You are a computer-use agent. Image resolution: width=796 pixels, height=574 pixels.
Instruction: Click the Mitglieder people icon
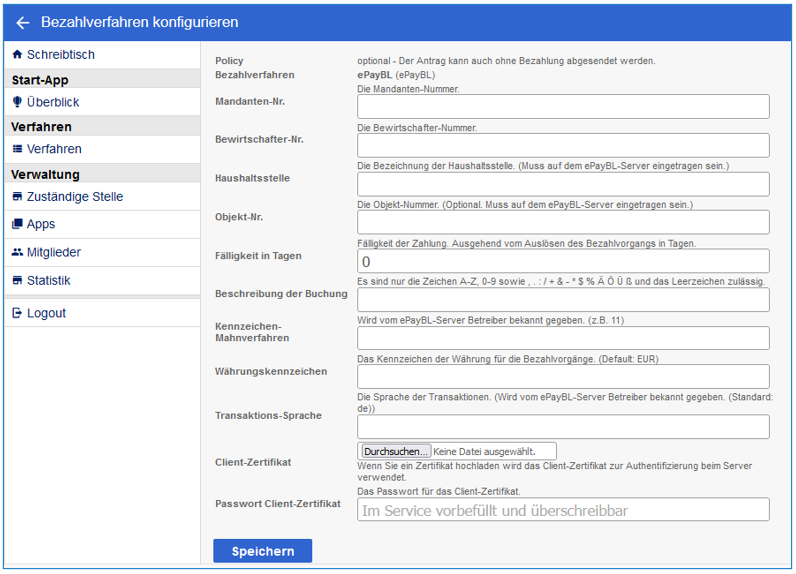click(x=17, y=253)
